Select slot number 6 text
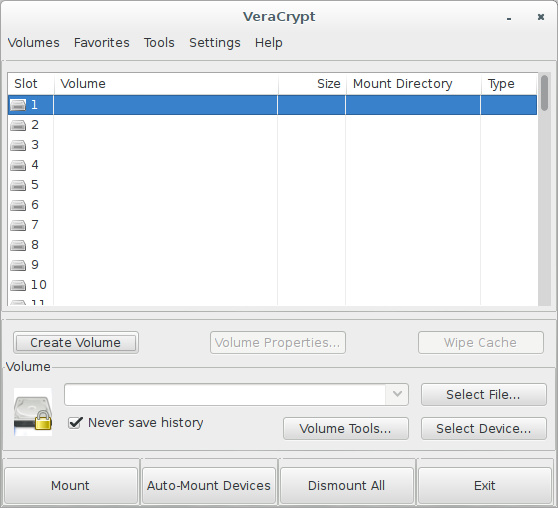Screen dimensions: 558x508 click(x=35, y=204)
